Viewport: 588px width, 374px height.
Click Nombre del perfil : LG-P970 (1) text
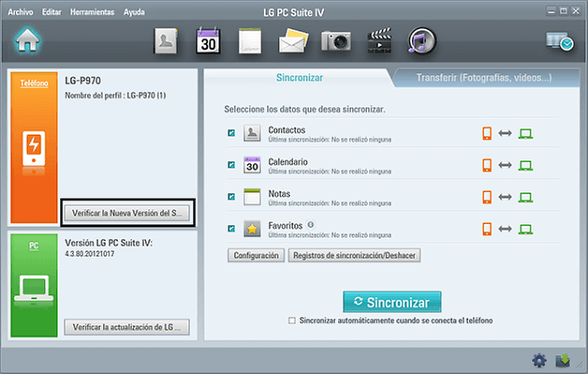point(115,96)
